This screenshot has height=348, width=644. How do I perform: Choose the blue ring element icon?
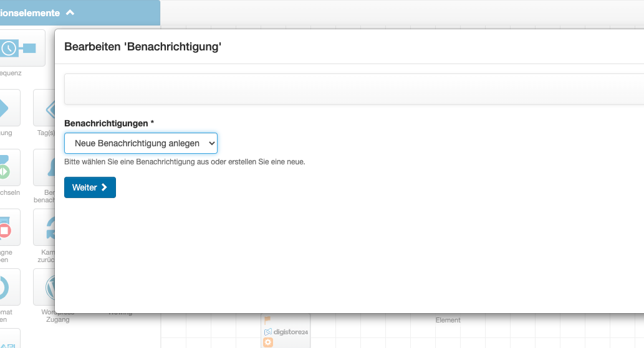point(9,287)
